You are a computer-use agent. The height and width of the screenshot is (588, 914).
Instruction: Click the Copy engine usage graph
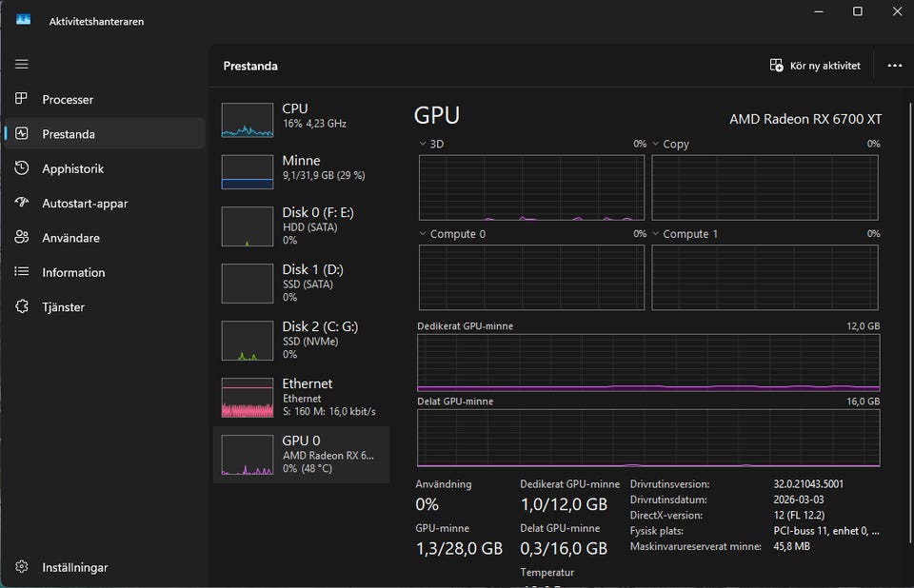tap(765, 187)
